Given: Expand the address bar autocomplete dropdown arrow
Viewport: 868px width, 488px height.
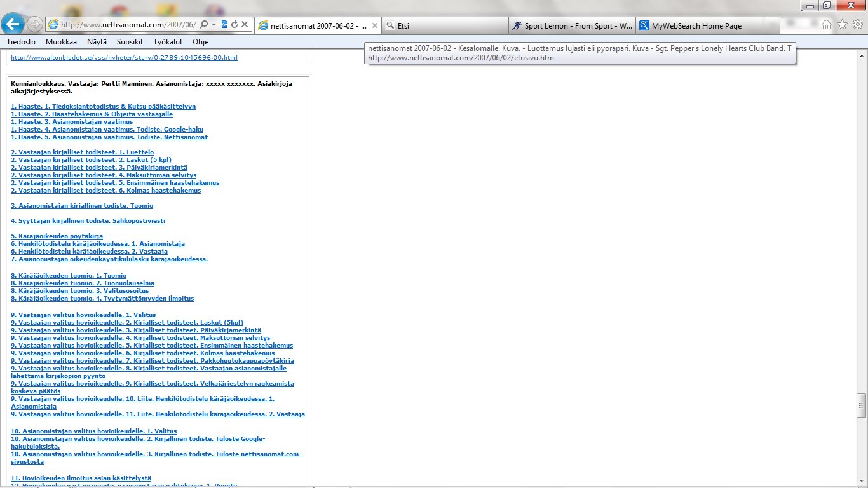Looking at the screenshot, I should 214,24.
